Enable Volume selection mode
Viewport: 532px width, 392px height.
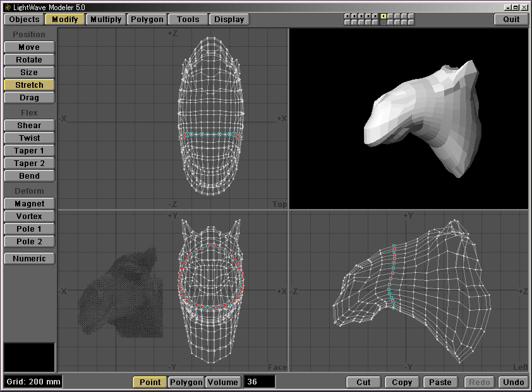coord(223,383)
